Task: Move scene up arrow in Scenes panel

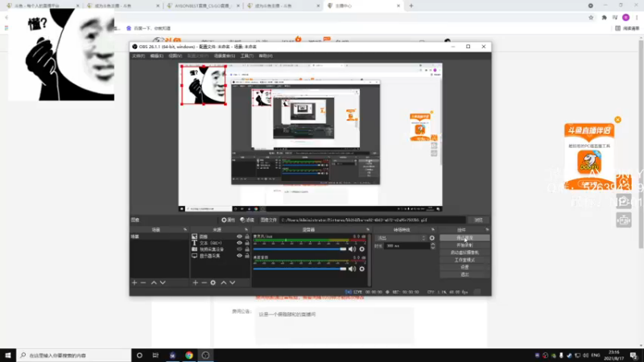Action: coord(154,283)
